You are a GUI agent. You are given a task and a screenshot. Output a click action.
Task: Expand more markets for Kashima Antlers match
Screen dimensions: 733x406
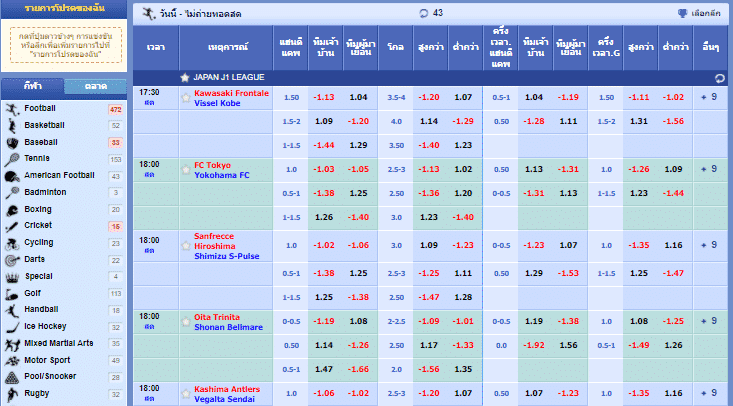point(709,393)
